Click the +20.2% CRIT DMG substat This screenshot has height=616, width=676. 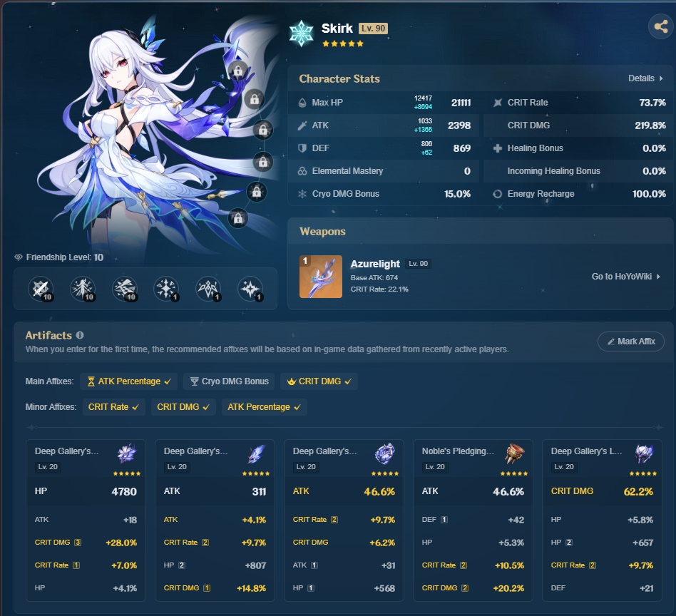508,588
